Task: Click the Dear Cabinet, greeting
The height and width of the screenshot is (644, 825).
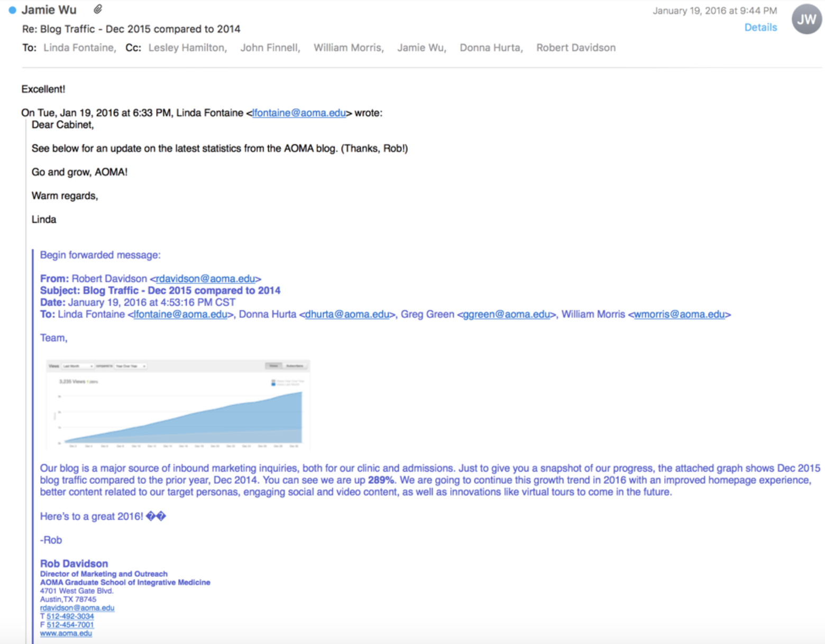Action: tap(62, 125)
